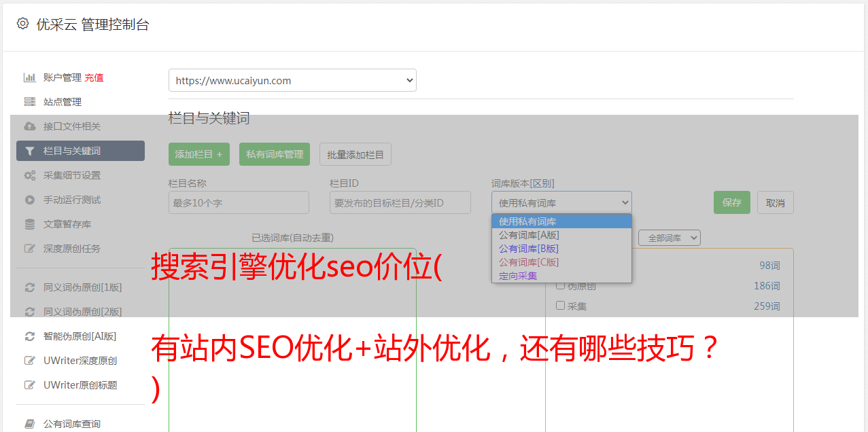Click the gear icon beside 优采云 管理控制台
This screenshot has height=432, width=868.
pyautogui.click(x=22, y=24)
